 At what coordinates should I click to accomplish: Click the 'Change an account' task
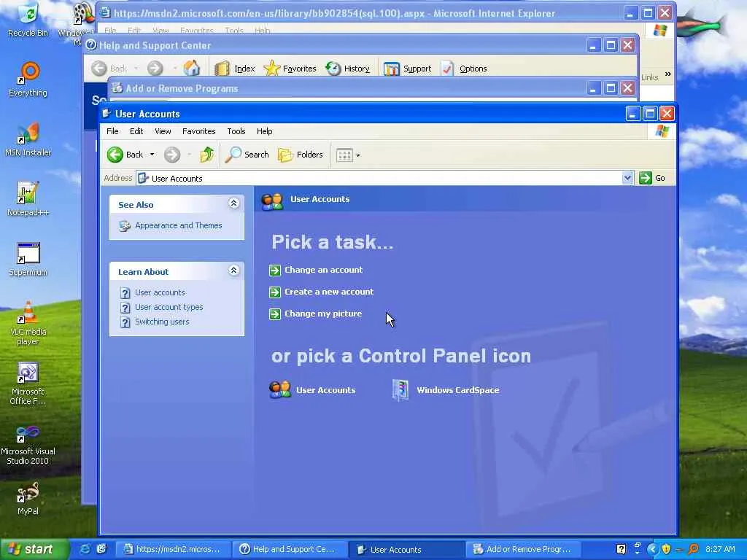tap(323, 270)
